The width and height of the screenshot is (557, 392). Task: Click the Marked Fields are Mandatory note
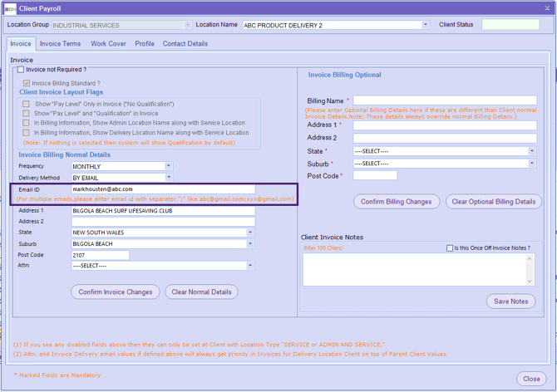(57, 375)
